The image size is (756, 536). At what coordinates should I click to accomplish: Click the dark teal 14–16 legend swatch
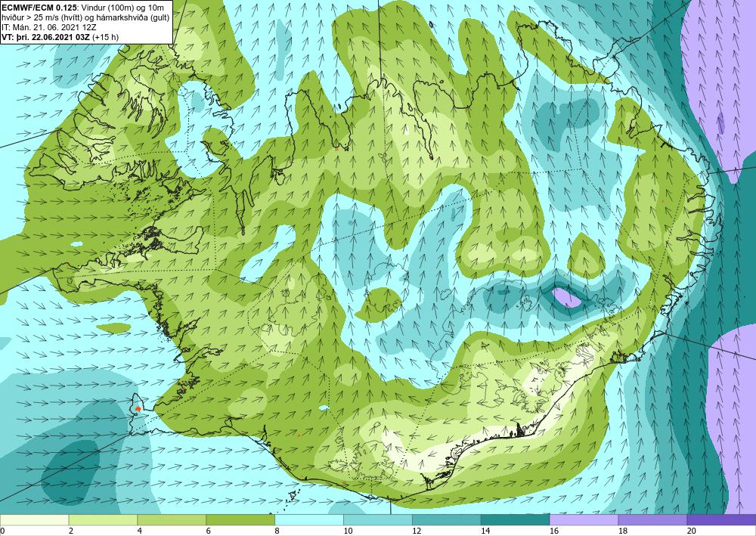pos(516,520)
